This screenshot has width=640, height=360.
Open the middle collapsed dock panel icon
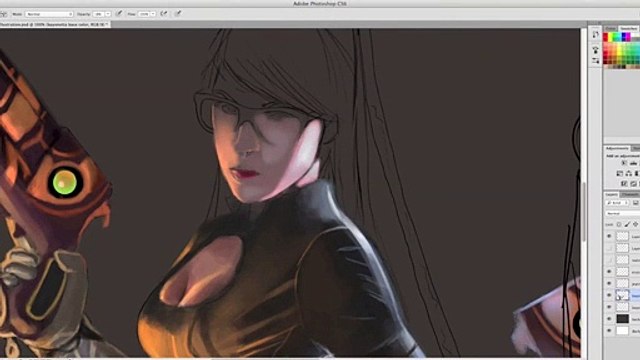pos(596,50)
